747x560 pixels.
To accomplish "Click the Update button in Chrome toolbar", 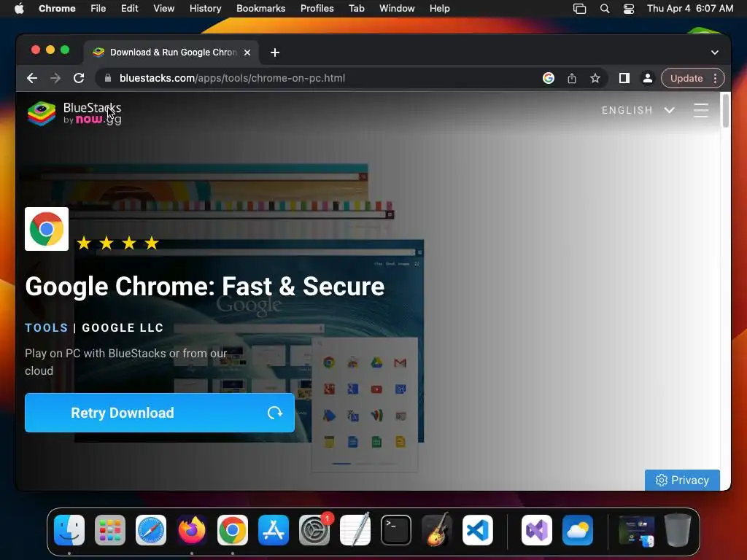I will click(x=686, y=78).
